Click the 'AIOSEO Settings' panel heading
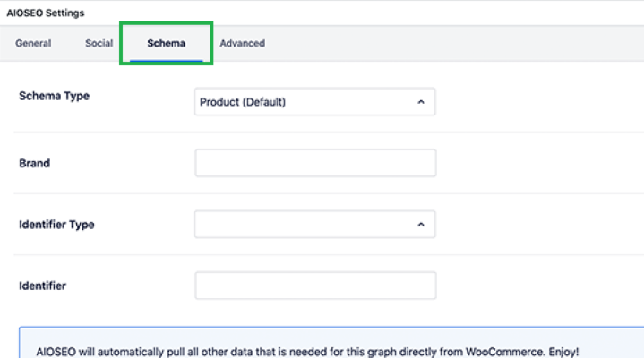Image resolution: width=644 pixels, height=358 pixels. coord(45,13)
